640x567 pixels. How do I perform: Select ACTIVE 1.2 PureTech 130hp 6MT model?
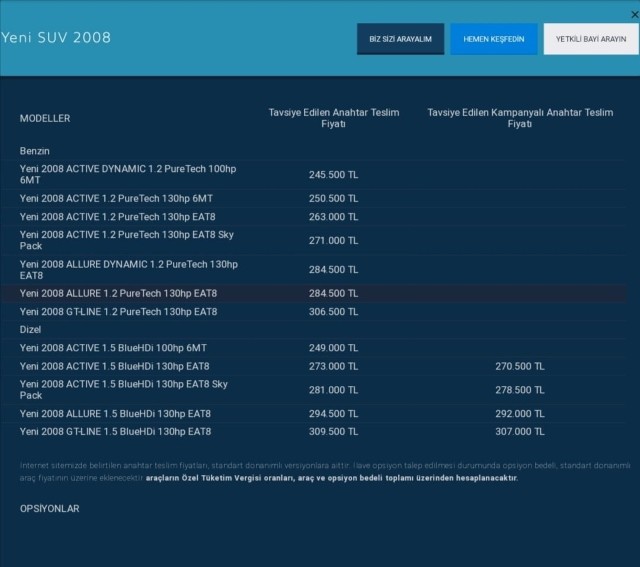[x=116, y=198]
